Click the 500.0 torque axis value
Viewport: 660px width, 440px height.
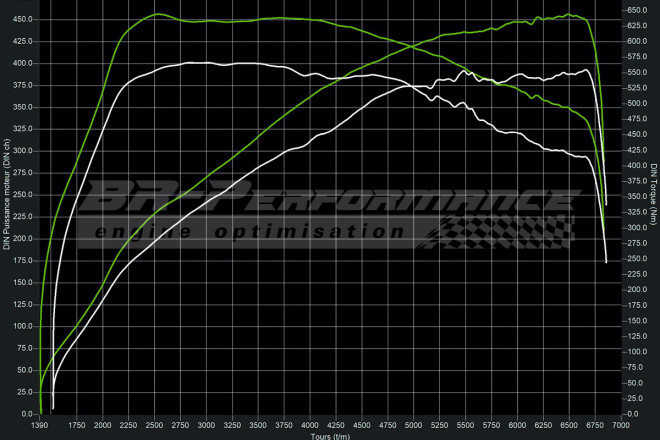637,103
